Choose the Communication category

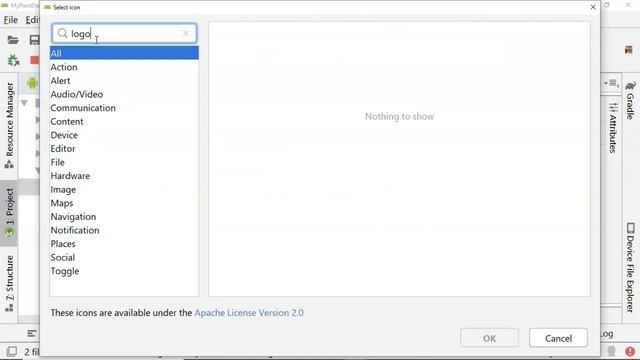[x=124, y=108]
